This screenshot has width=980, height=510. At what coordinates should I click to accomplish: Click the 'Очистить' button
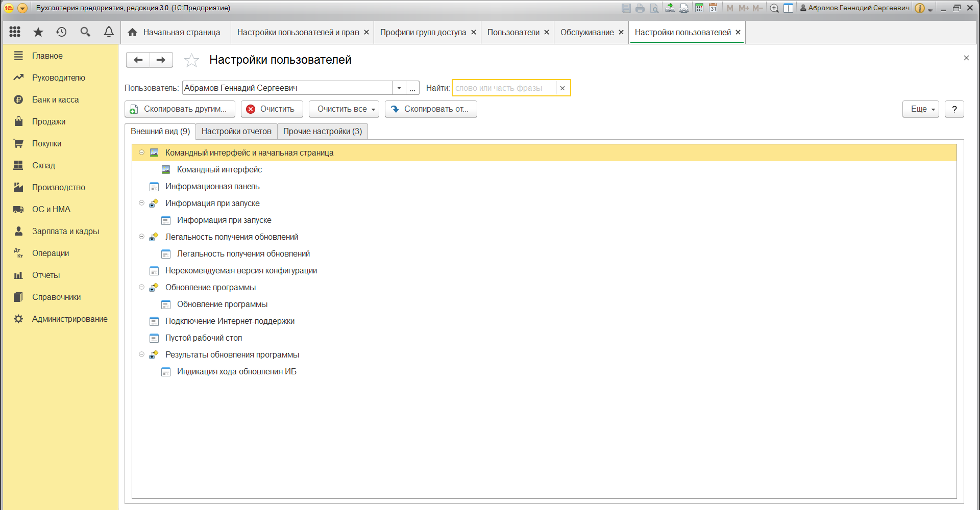click(x=272, y=109)
